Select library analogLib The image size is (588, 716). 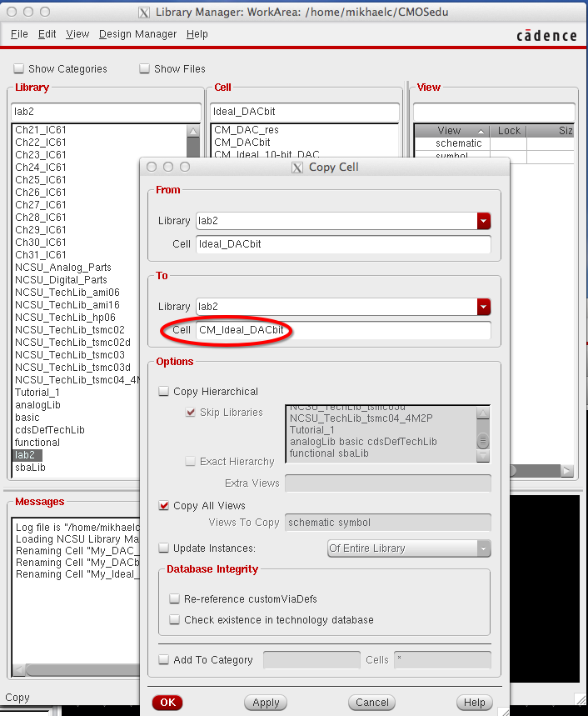37,404
